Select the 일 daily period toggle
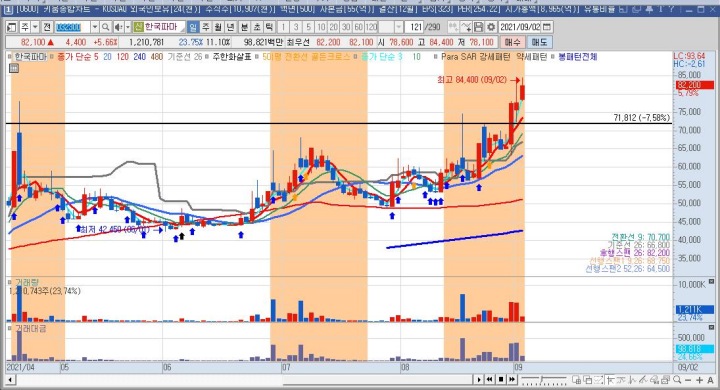720x390 pixels. tap(193, 27)
